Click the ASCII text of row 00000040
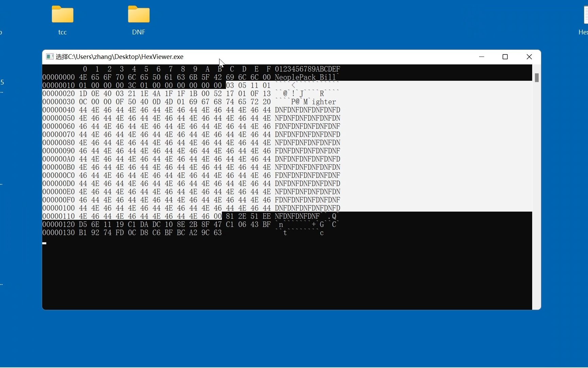 308,110
